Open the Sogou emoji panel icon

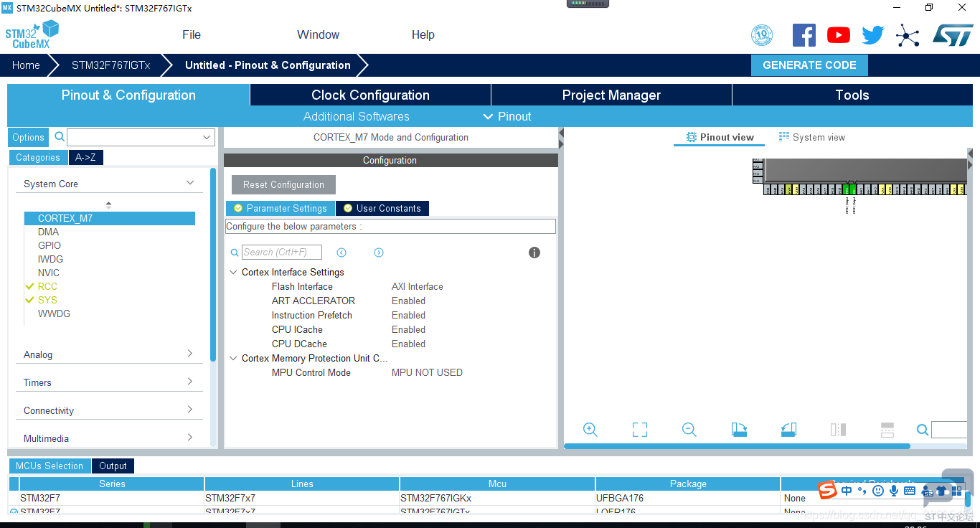click(878, 491)
